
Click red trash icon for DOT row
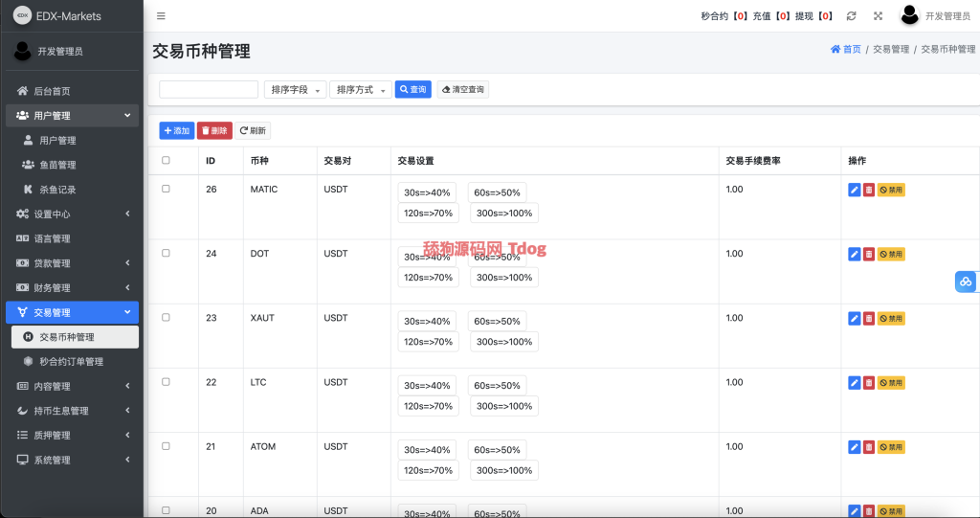point(869,255)
